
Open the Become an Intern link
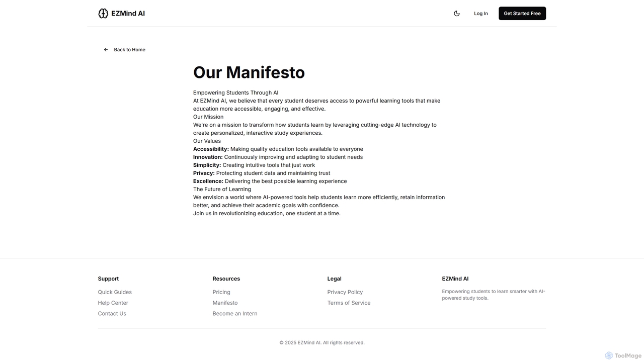pyautogui.click(x=235, y=314)
